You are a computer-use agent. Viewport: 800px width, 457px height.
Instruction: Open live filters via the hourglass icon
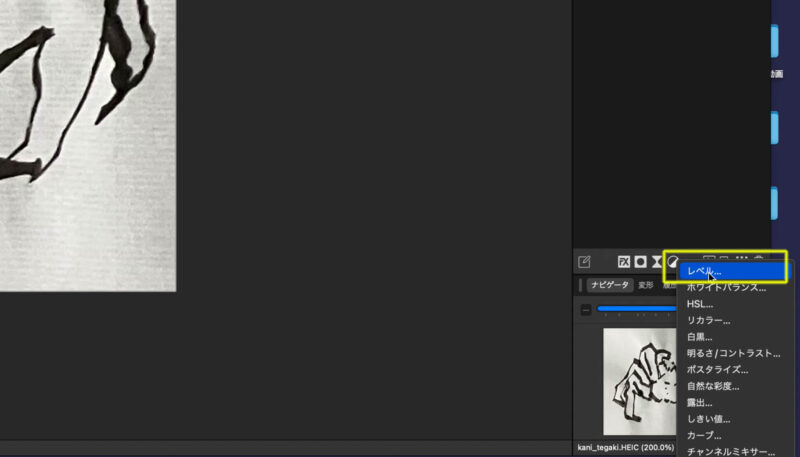(x=657, y=262)
